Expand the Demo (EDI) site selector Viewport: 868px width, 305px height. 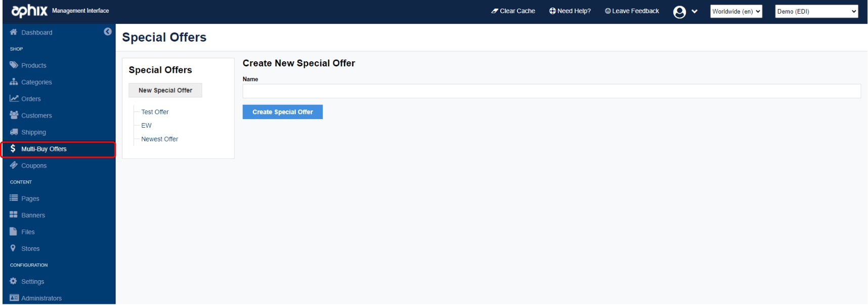click(x=816, y=11)
